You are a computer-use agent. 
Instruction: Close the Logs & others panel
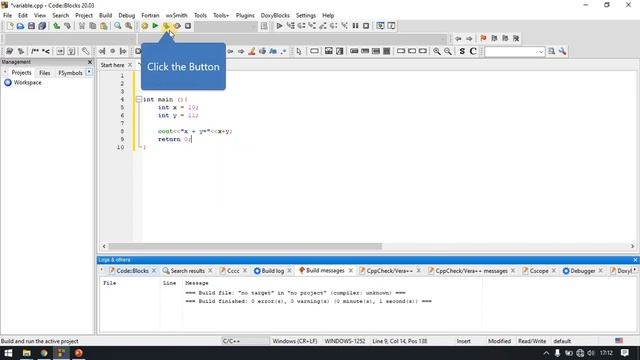(635, 260)
